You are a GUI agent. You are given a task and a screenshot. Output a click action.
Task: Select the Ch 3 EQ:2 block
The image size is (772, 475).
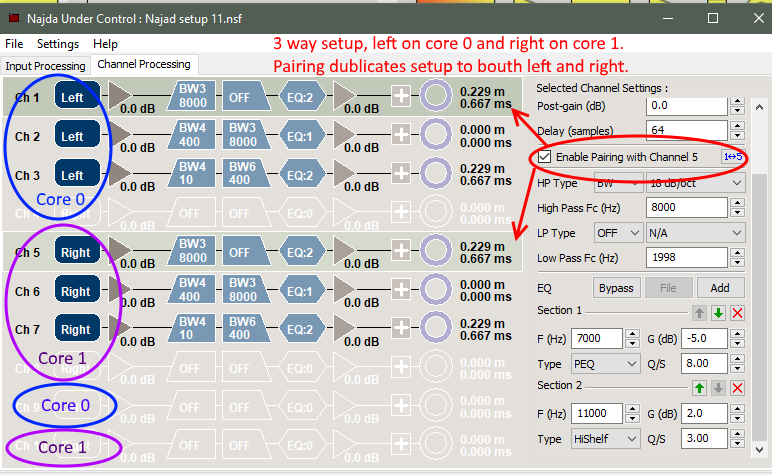(x=301, y=174)
